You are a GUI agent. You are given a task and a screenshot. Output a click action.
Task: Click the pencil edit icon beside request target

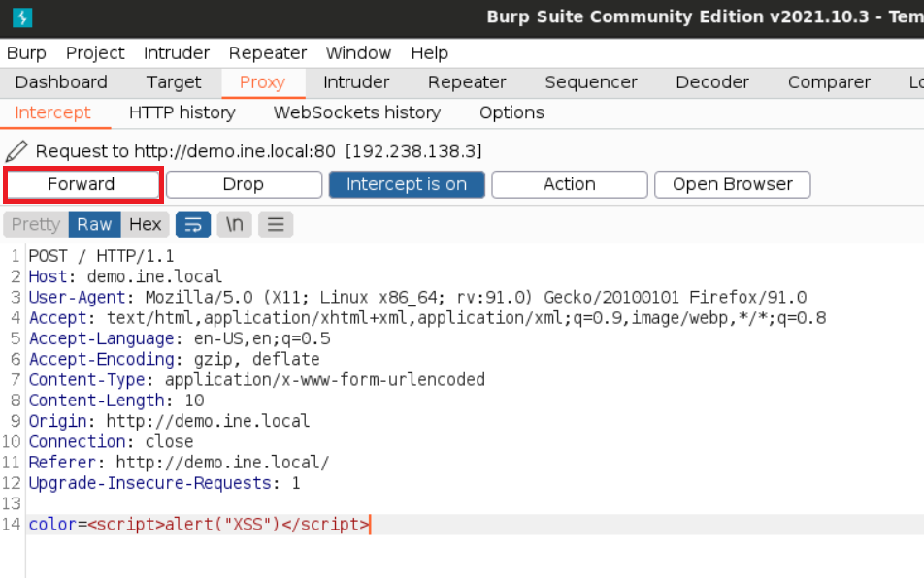[16, 151]
